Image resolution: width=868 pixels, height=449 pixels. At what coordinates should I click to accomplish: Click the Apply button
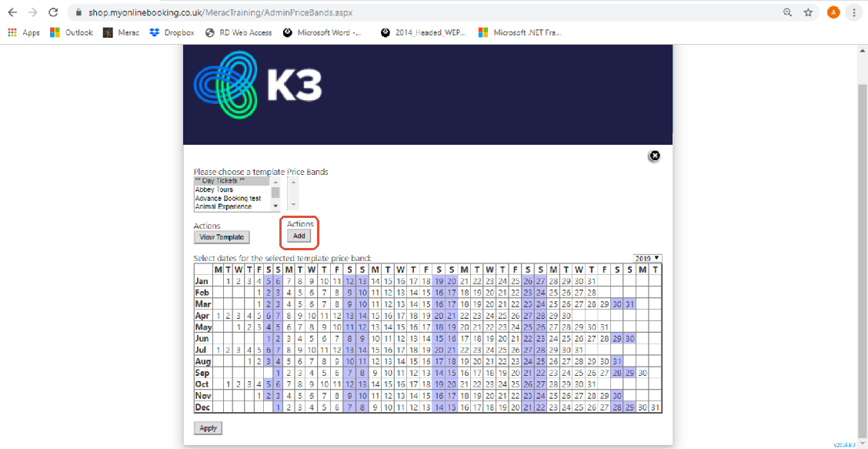coord(208,428)
